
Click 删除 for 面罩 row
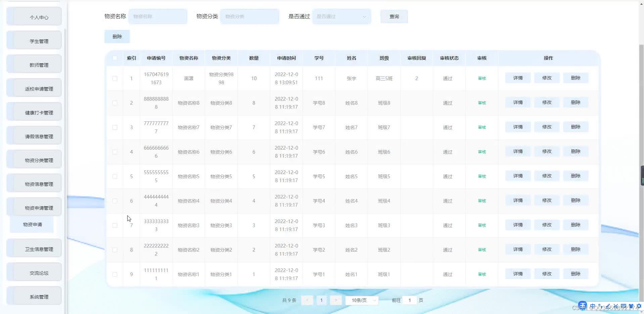(576, 78)
